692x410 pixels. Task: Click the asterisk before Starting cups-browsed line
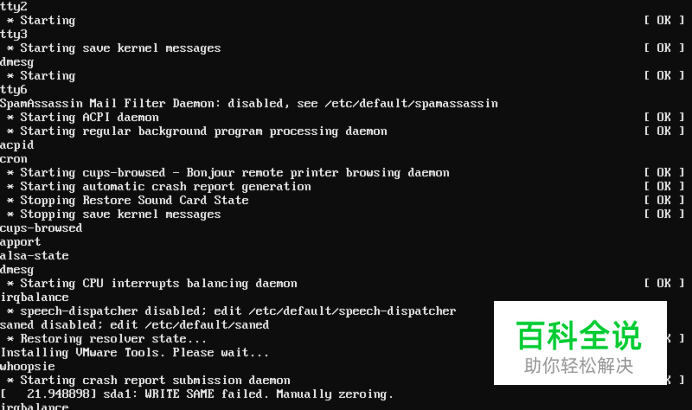point(10,173)
